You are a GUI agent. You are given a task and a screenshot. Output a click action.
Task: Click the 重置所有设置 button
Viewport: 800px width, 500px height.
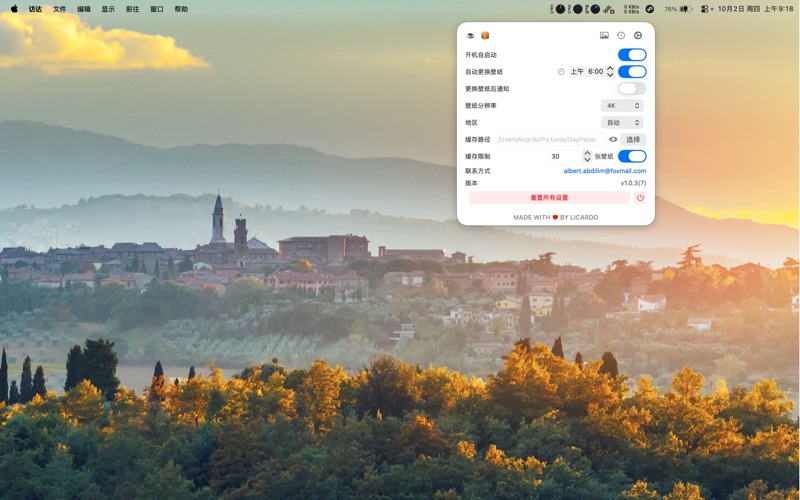point(549,197)
